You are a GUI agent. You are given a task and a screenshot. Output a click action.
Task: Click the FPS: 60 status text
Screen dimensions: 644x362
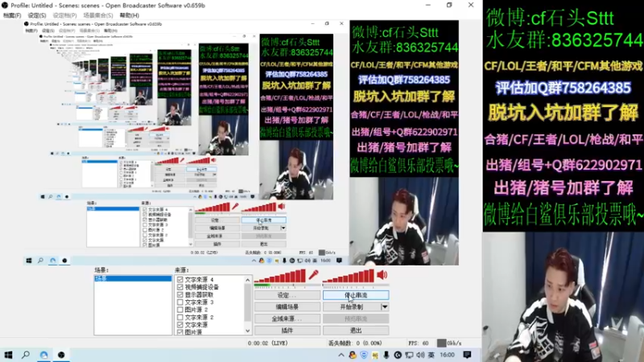click(x=419, y=343)
